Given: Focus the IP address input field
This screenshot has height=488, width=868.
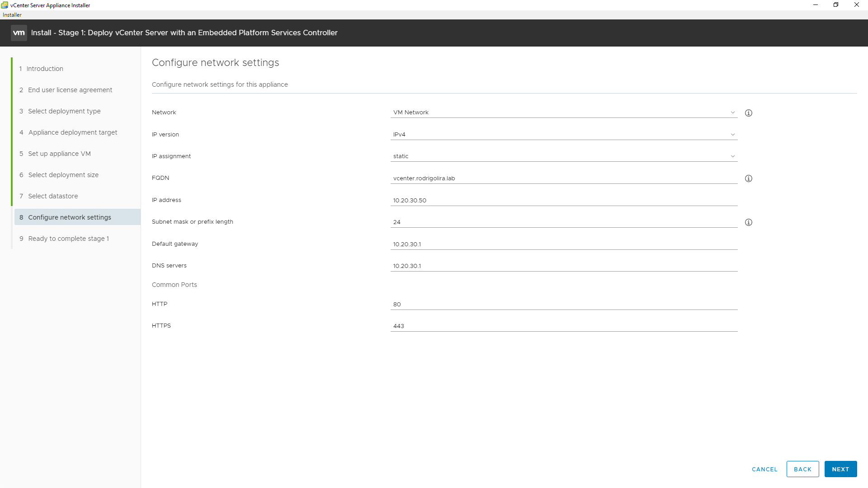Looking at the screenshot, I should point(563,200).
